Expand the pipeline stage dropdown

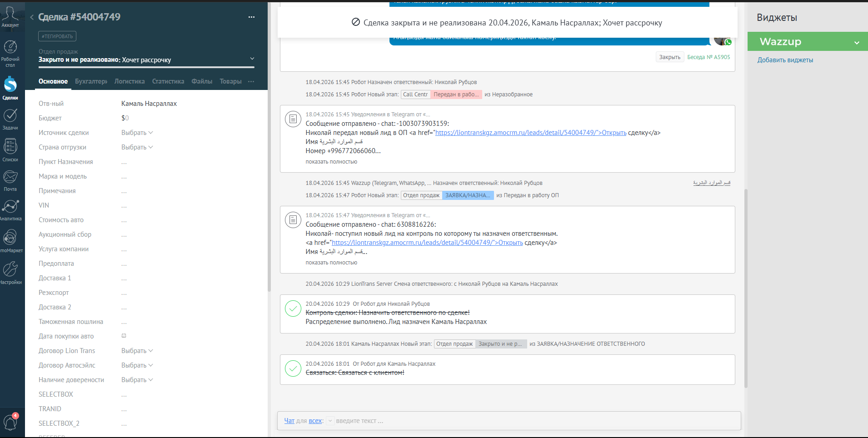coord(252,59)
